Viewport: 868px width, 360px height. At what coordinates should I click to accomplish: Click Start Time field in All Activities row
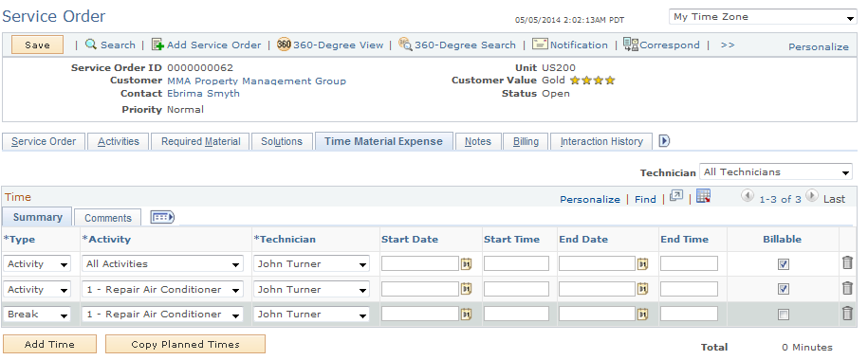[x=516, y=263]
